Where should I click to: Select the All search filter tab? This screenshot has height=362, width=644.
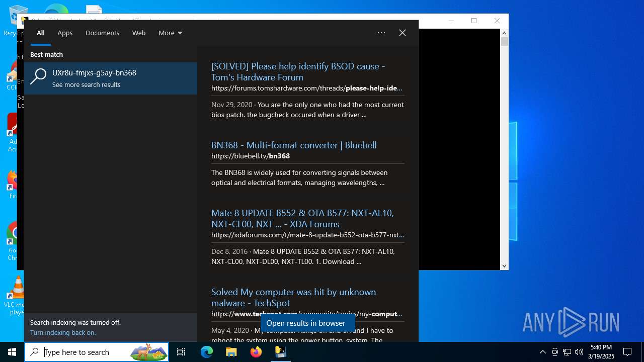click(x=41, y=33)
